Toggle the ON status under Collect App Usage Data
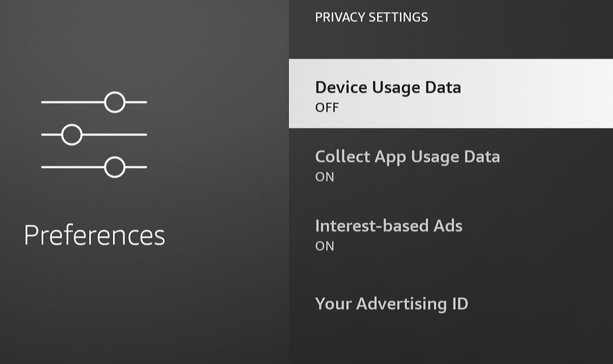Viewport: 613px width, 364px height. click(325, 177)
